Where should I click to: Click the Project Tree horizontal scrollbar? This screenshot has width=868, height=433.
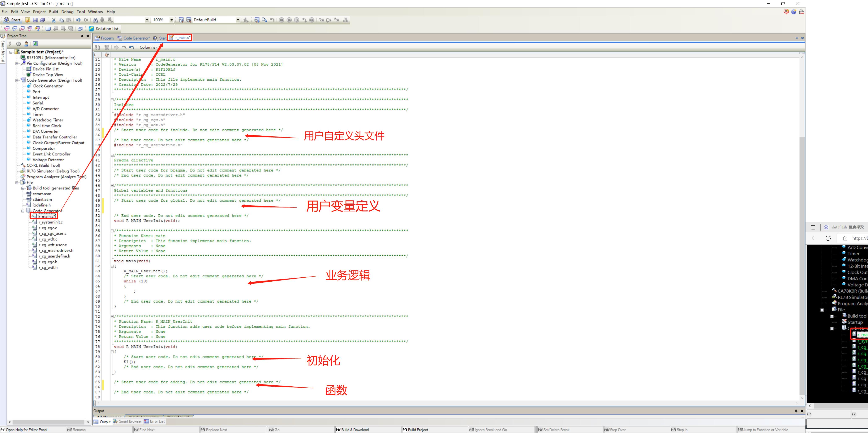(48, 422)
